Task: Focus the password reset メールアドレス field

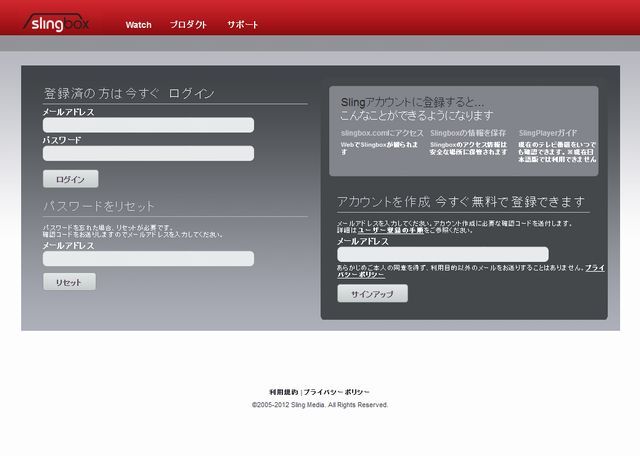Action: click(x=148, y=258)
